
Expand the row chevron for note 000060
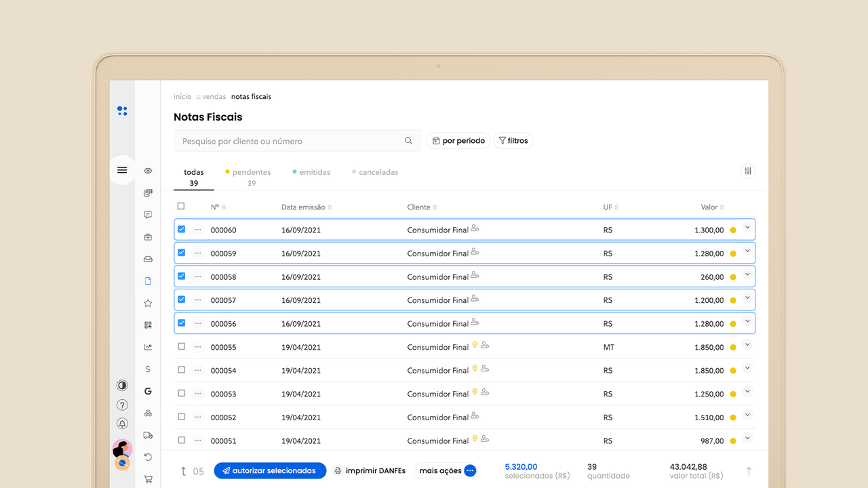click(x=747, y=228)
